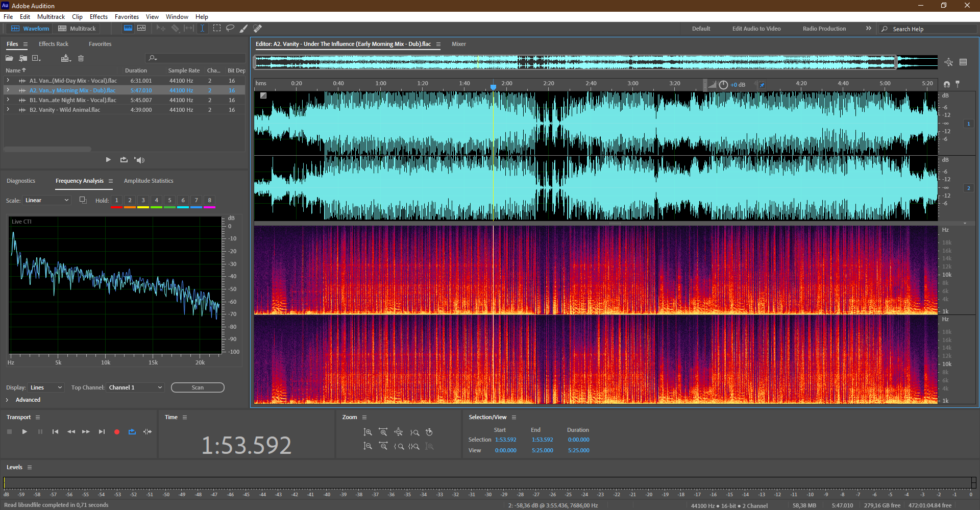This screenshot has height=510, width=980.
Task: Open the Scale Linear dropdown
Action: (46, 200)
